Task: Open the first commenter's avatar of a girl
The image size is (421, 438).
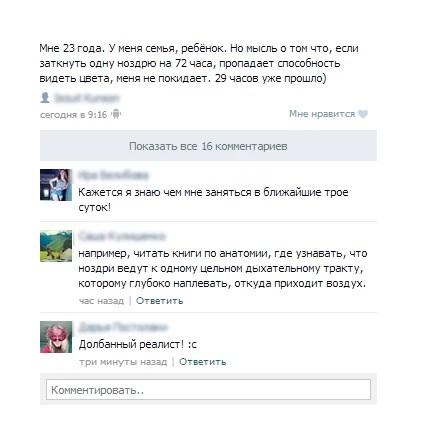Action: tap(56, 185)
